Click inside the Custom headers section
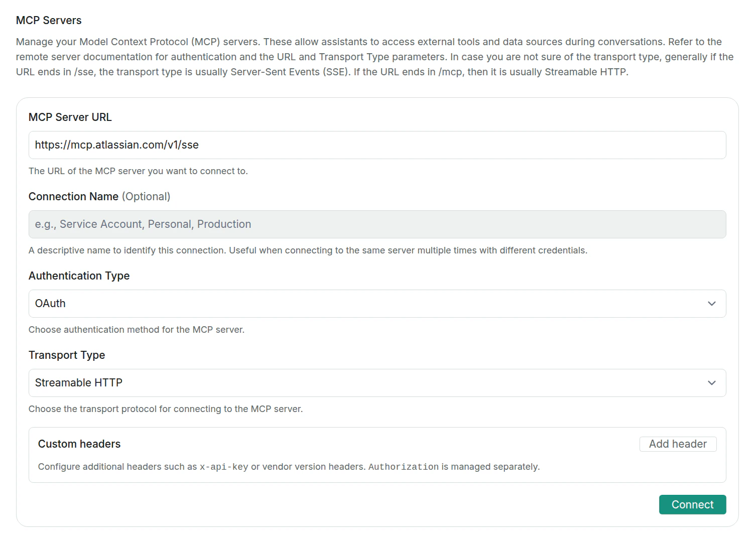This screenshot has width=756, height=542. [x=376, y=455]
